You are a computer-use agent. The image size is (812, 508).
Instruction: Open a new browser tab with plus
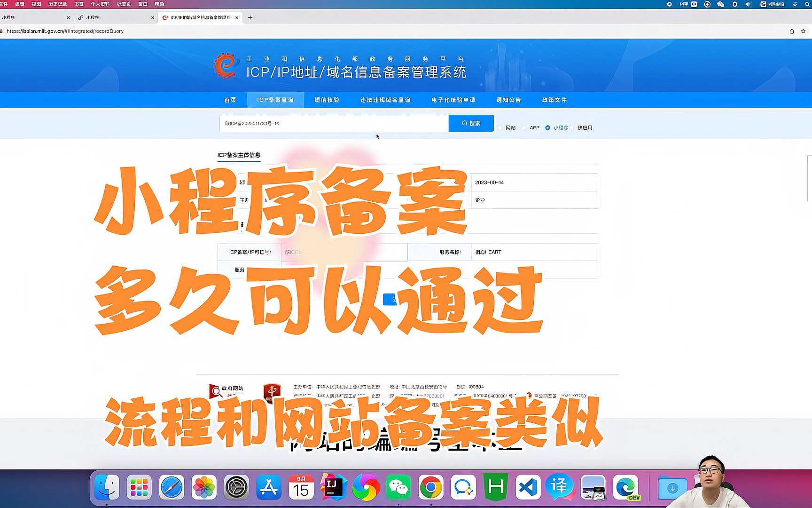[x=250, y=17]
